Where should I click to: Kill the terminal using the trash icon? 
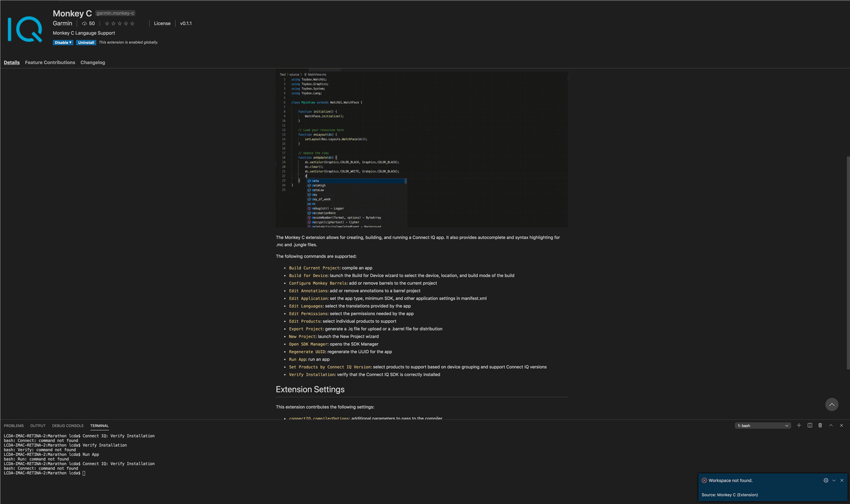click(x=820, y=425)
